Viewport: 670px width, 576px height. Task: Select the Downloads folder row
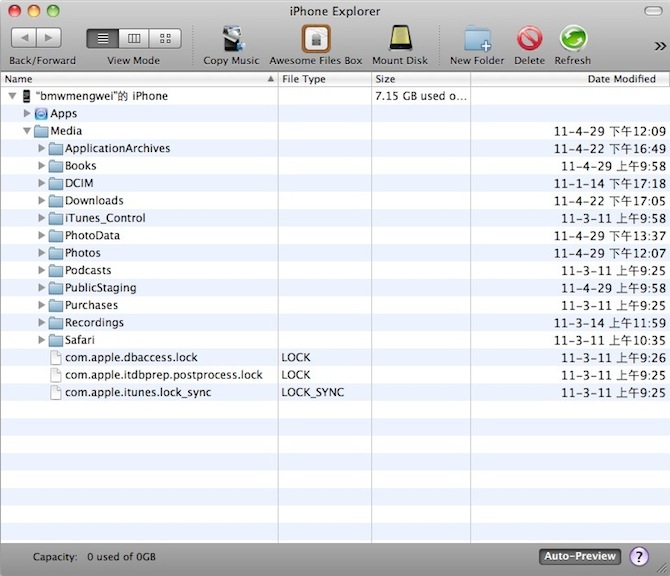335,200
